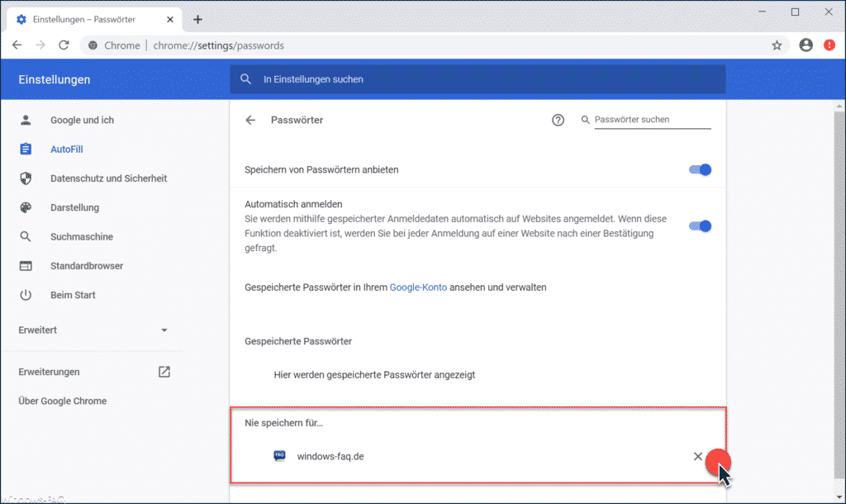Click the magnifier in settings search bar
Image resolution: width=846 pixels, height=504 pixels.
point(245,79)
